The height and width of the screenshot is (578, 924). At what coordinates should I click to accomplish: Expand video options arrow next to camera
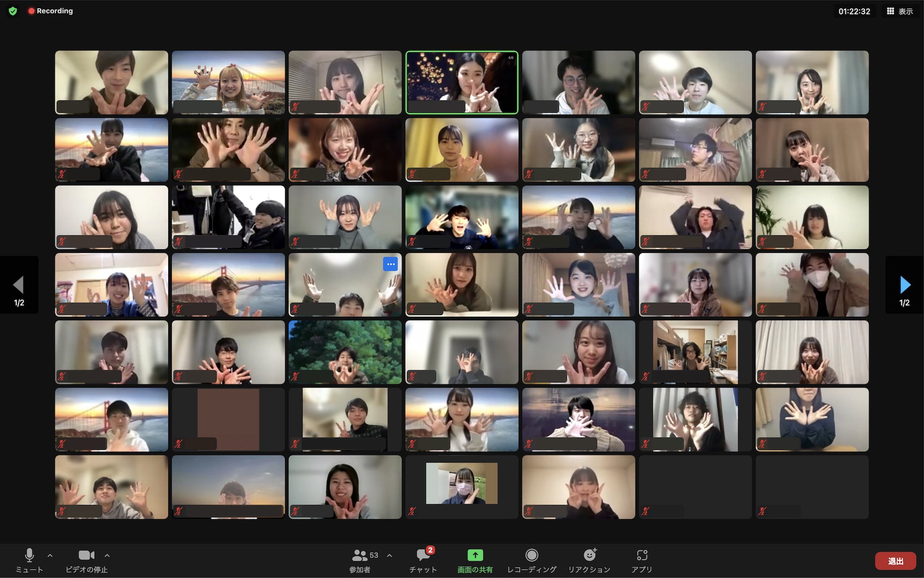point(107,555)
